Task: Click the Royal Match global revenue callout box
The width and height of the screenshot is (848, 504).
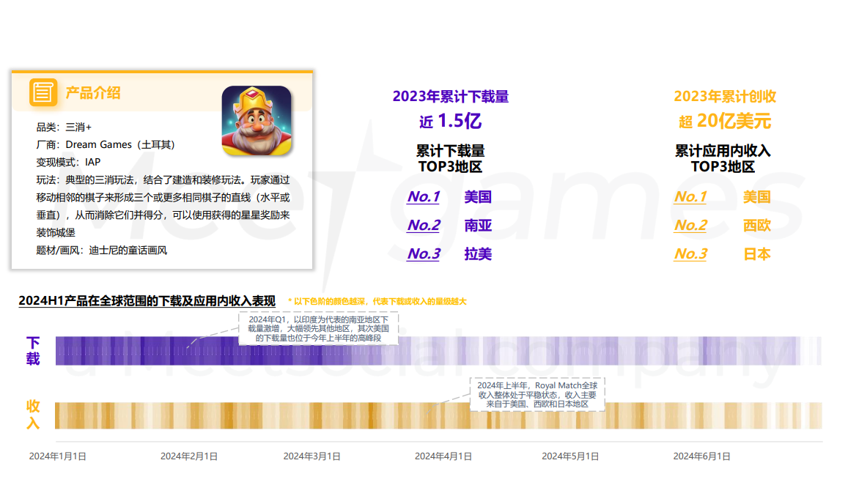Action: pos(537,394)
